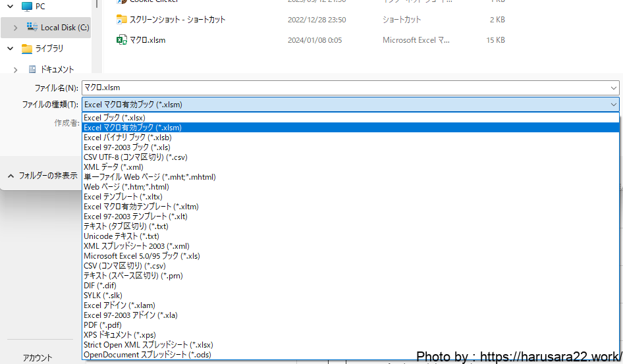
Task: Choose OpenDocument スプレッドシート (*.ods) format
Action: click(147, 355)
